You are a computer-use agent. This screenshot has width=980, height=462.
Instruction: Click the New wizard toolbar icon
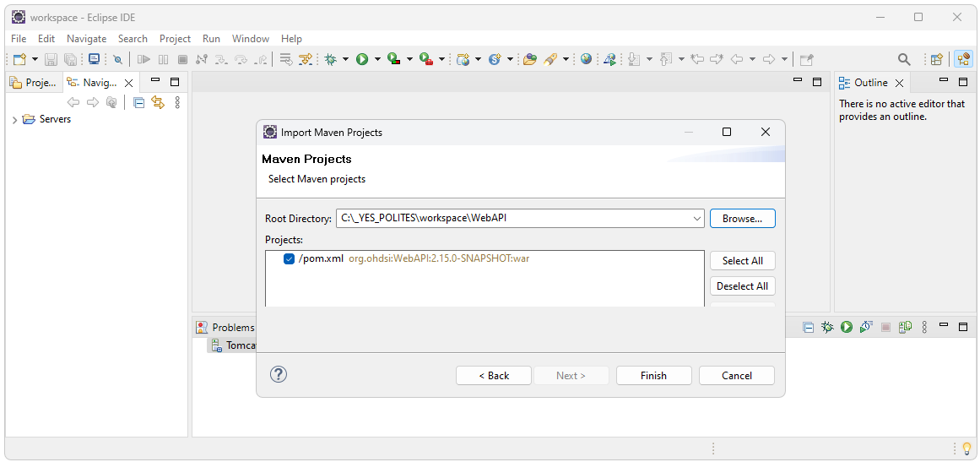pos(19,59)
